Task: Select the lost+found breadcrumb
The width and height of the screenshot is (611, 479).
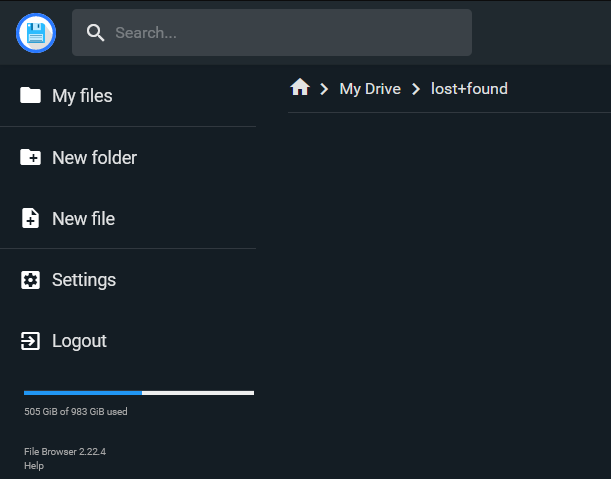Action: pos(469,89)
